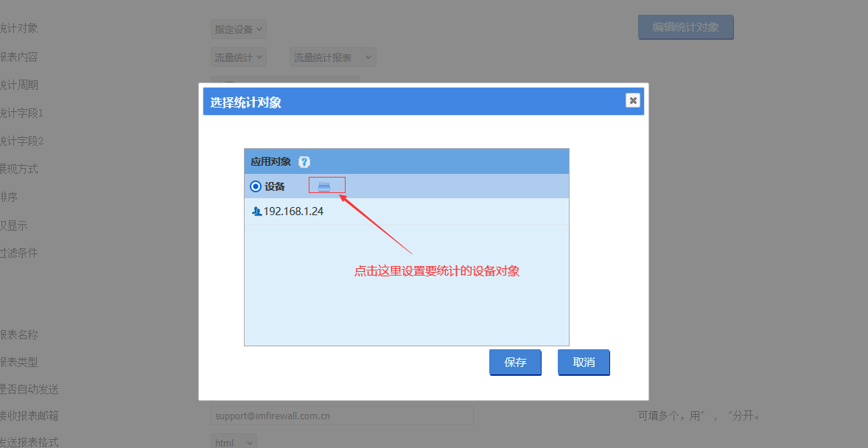Image resolution: width=868 pixels, height=448 pixels.
Task: Open the html send-format dropdown
Action: tap(234, 442)
